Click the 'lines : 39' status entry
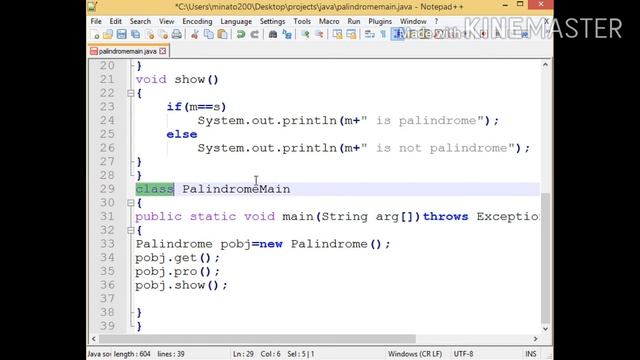 tap(171, 354)
